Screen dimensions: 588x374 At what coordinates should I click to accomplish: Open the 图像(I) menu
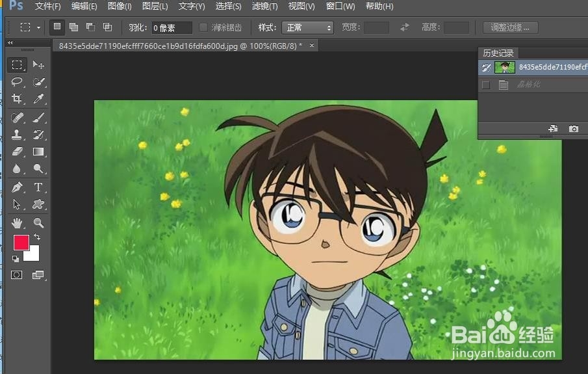pyautogui.click(x=120, y=6)
